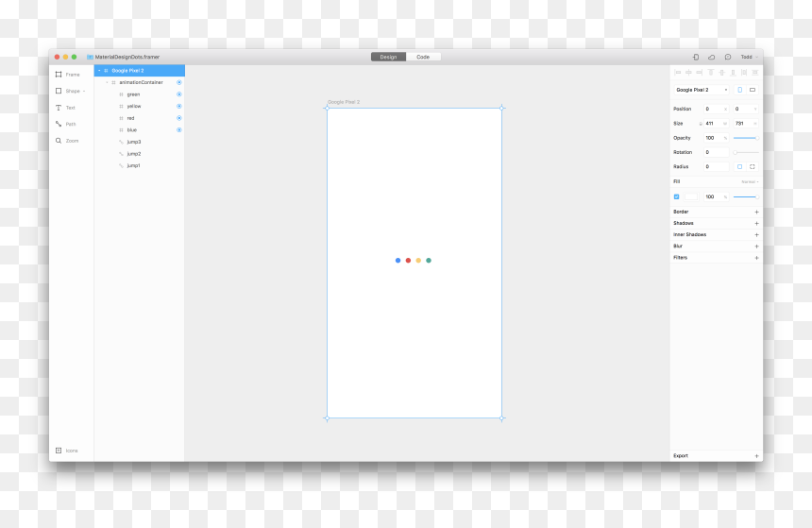
Task: Select the Zoom tool
Action: [67, 141]
